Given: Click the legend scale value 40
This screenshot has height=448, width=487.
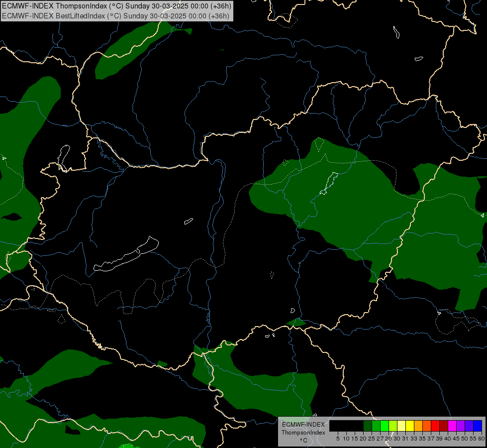Looking at the screenshot, I should 448,439.
